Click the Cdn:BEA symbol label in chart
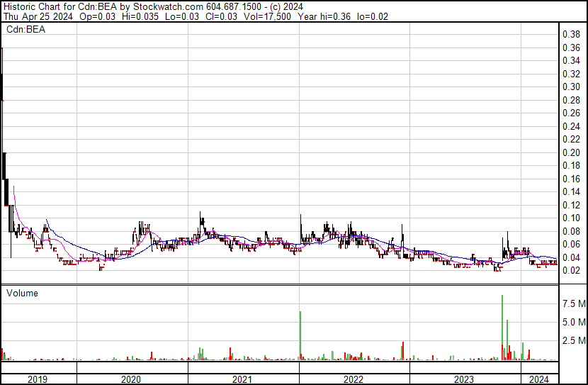The image size is (588, 385). pos(26,29)
